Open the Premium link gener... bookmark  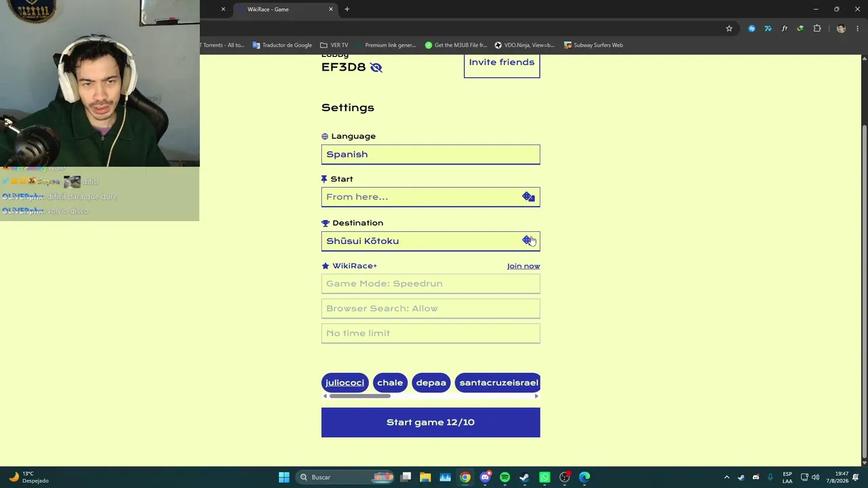click(386, 45)
